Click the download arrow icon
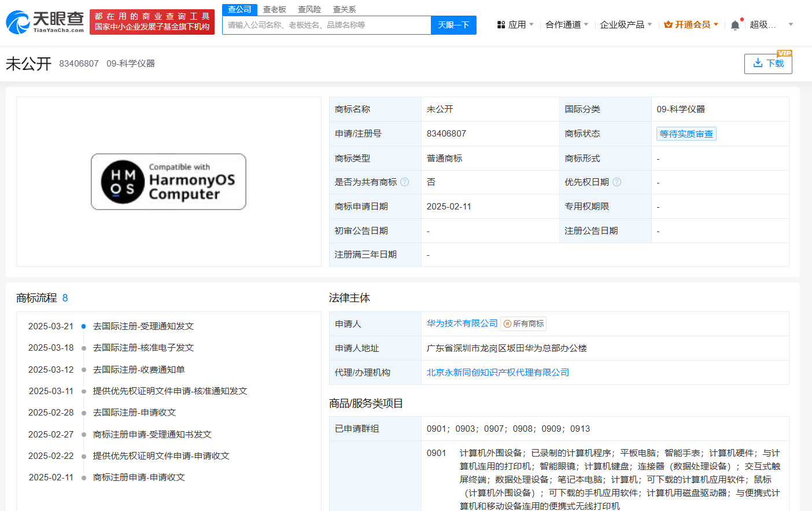Viewport: 812px width, 511px height. point(758,63)
